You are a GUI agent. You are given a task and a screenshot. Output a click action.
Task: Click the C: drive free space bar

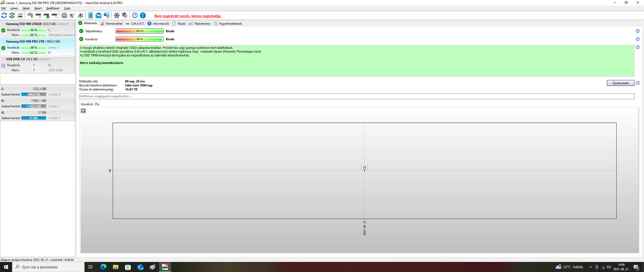coord(34,94)
